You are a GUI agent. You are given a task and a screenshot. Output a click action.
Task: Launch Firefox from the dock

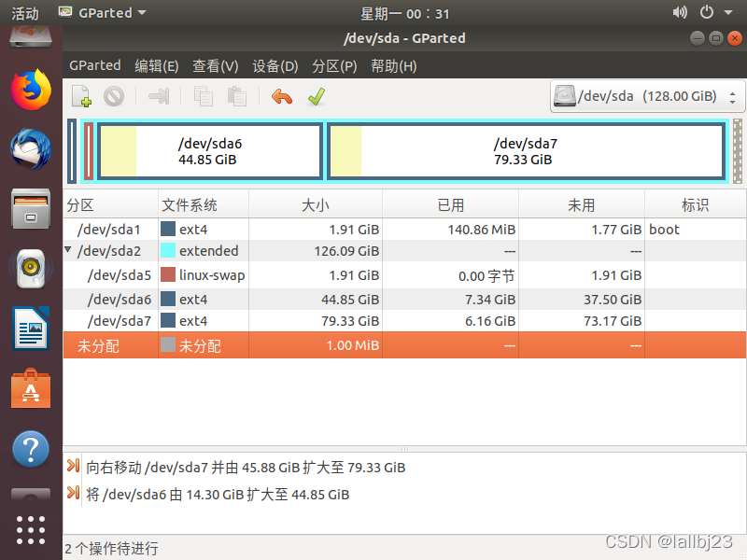[31, 90]
